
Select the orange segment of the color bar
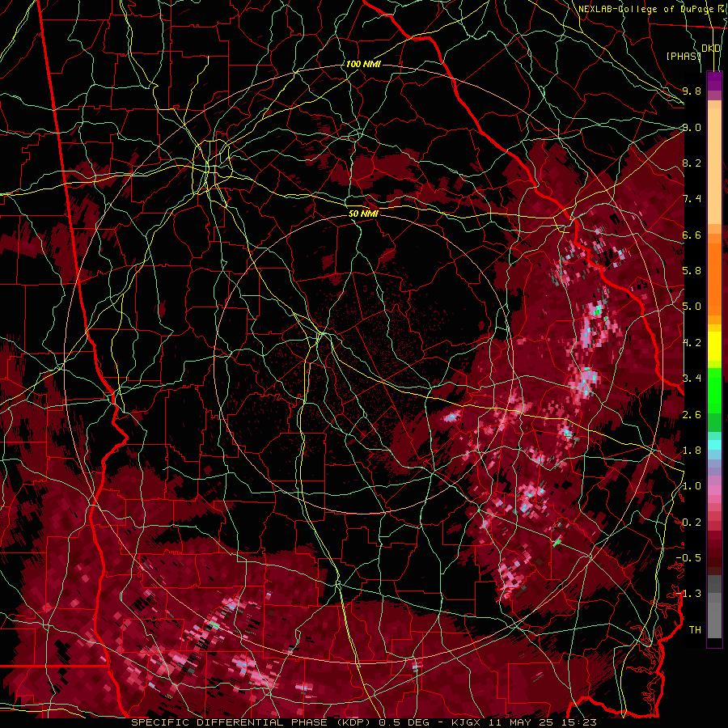(x=714, y=278)
